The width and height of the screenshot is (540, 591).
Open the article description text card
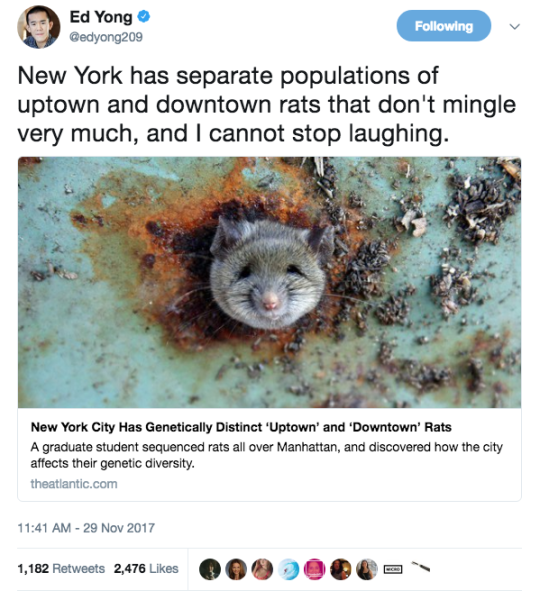[267, 455]
